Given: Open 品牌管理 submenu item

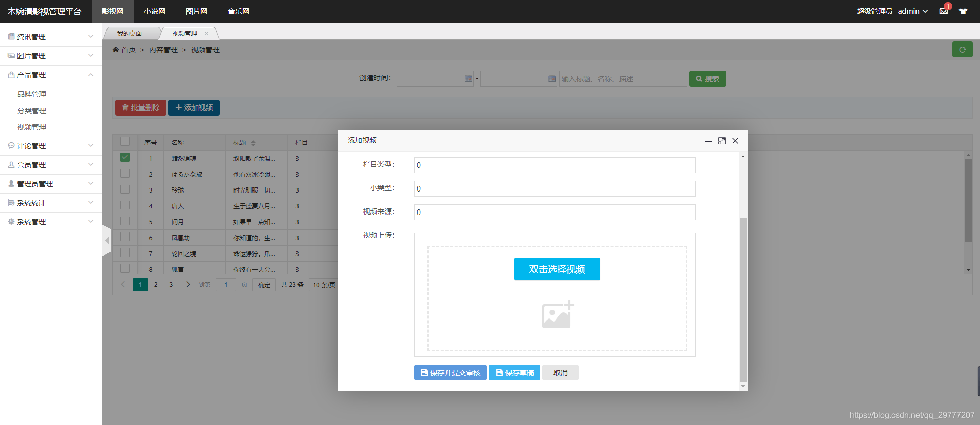Looking at the screenshot, I should pos(32,94).
